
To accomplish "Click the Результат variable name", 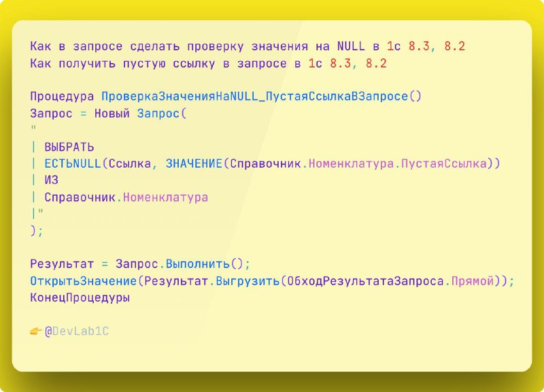I will (x=62, y=264).
